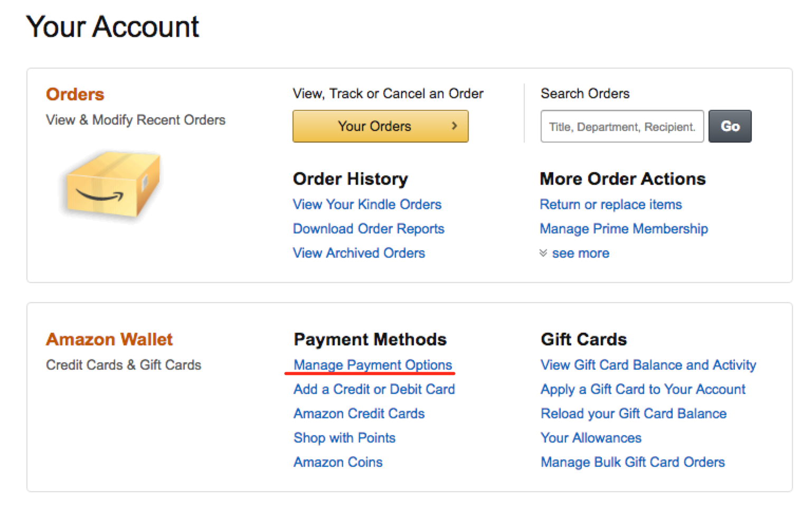
Task: Open Download Order Reports link
Action: (x=369, y=229)
